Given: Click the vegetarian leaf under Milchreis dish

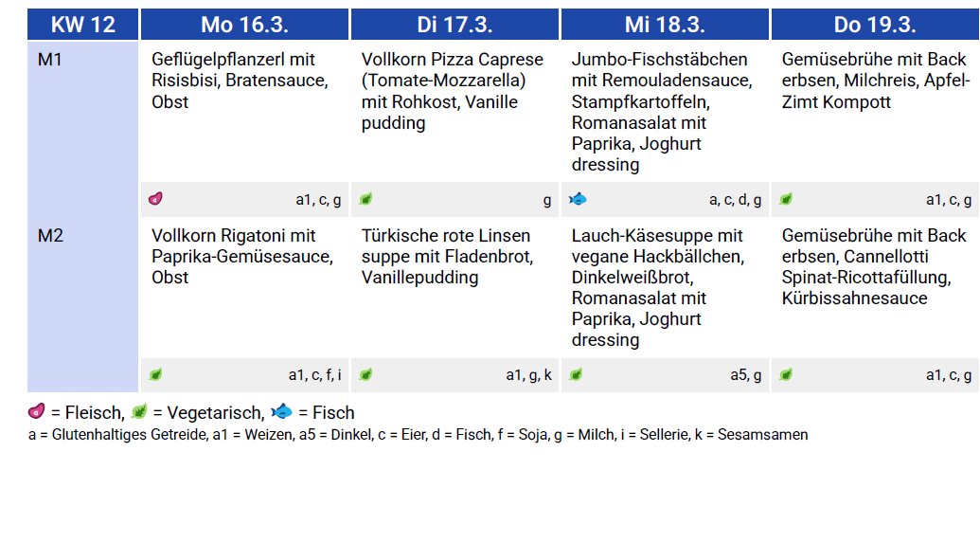Looking at the screenshot, I should point(786,199).
